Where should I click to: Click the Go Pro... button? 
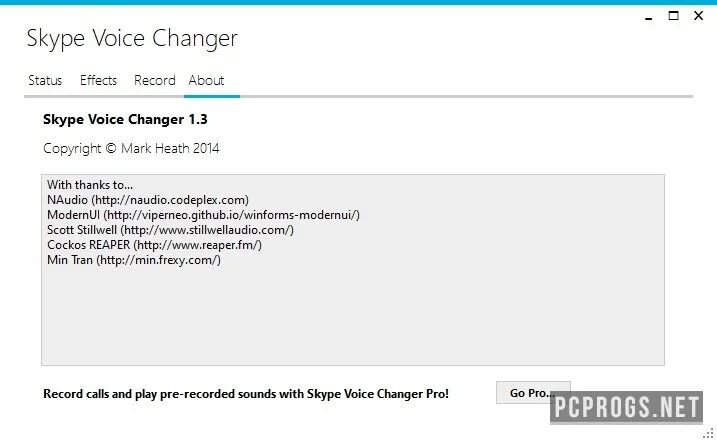[533, 393]
